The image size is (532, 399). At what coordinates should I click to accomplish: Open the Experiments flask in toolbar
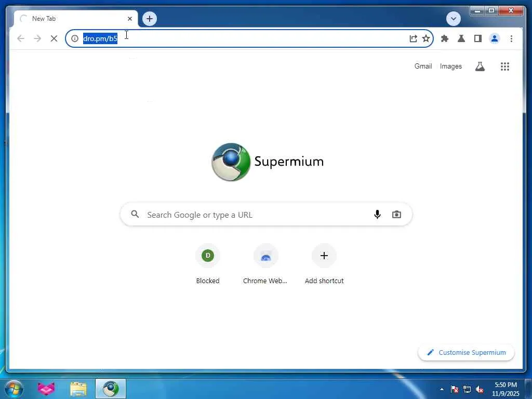tap(461, 38)
